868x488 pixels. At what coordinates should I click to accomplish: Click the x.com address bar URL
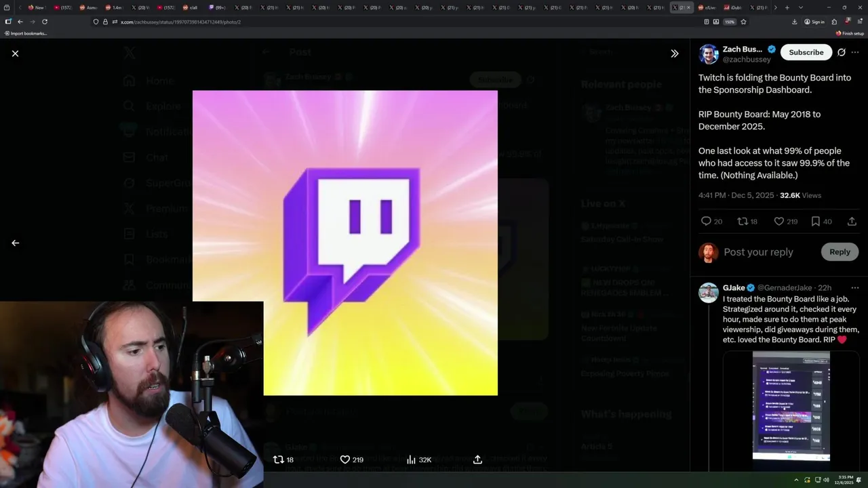[x=180, y=22]
